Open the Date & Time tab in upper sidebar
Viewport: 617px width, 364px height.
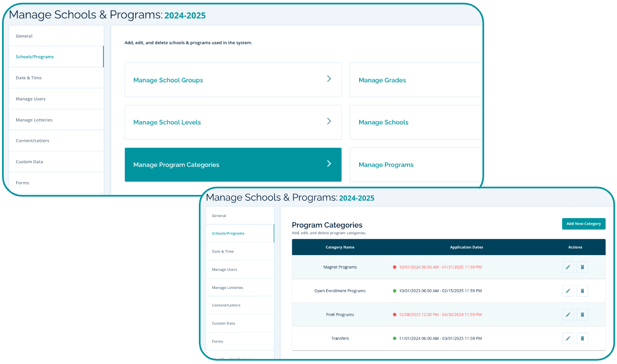click(29, 78)
